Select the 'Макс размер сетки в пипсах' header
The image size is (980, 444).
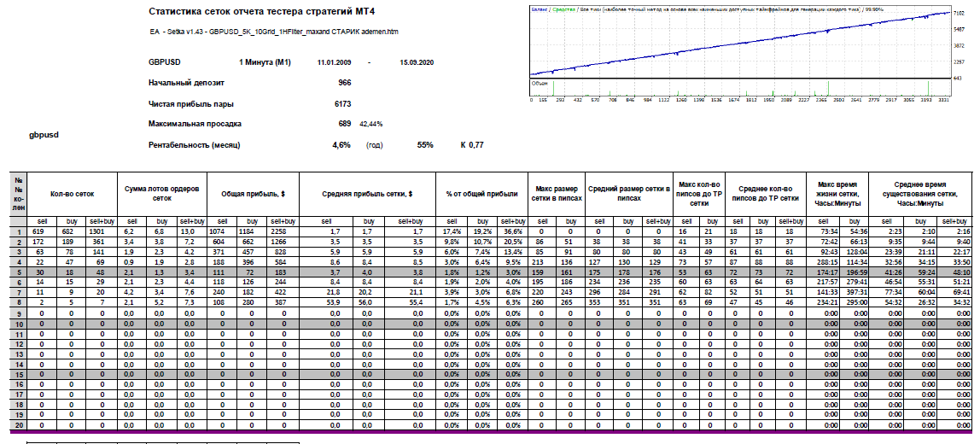[557, 194]
